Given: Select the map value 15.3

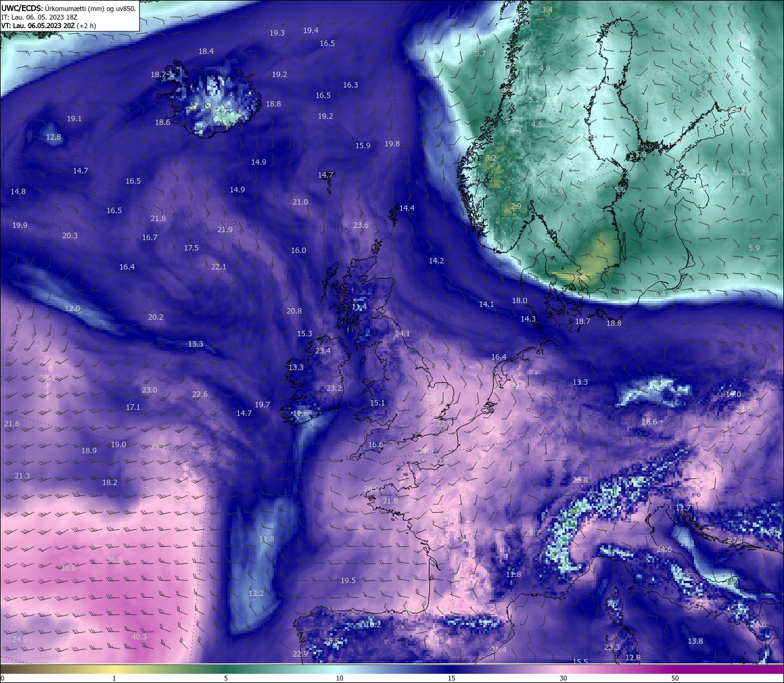Looking at the screenshot, I should click(x=305, y=334).
